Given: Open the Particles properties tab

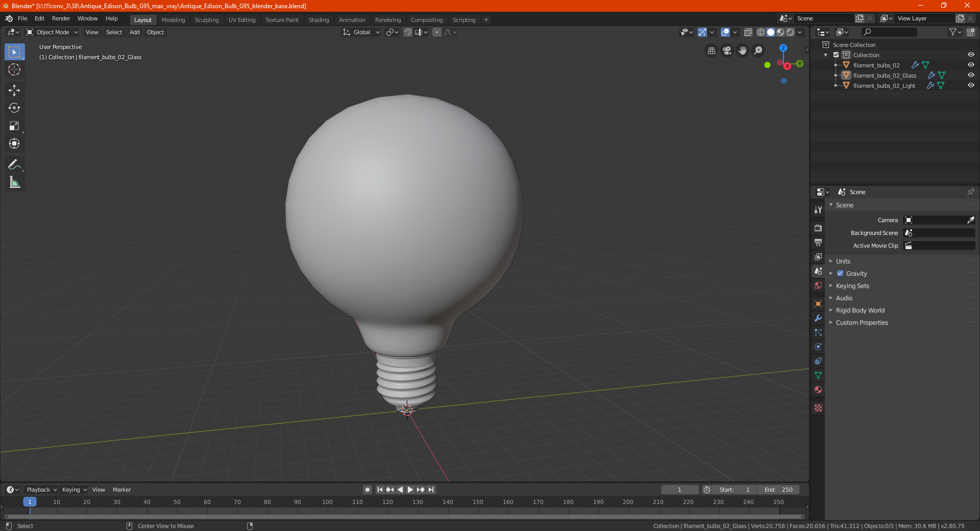Looking at the screenshot, I should [818, 332].
